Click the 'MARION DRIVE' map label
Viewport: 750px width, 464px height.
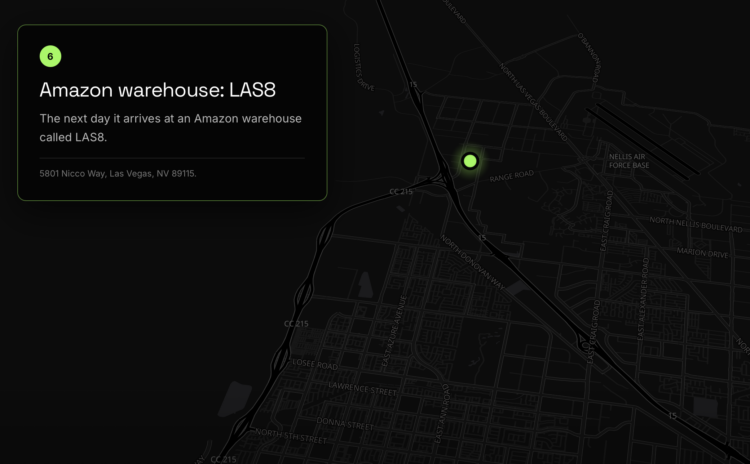coord(702,253)
